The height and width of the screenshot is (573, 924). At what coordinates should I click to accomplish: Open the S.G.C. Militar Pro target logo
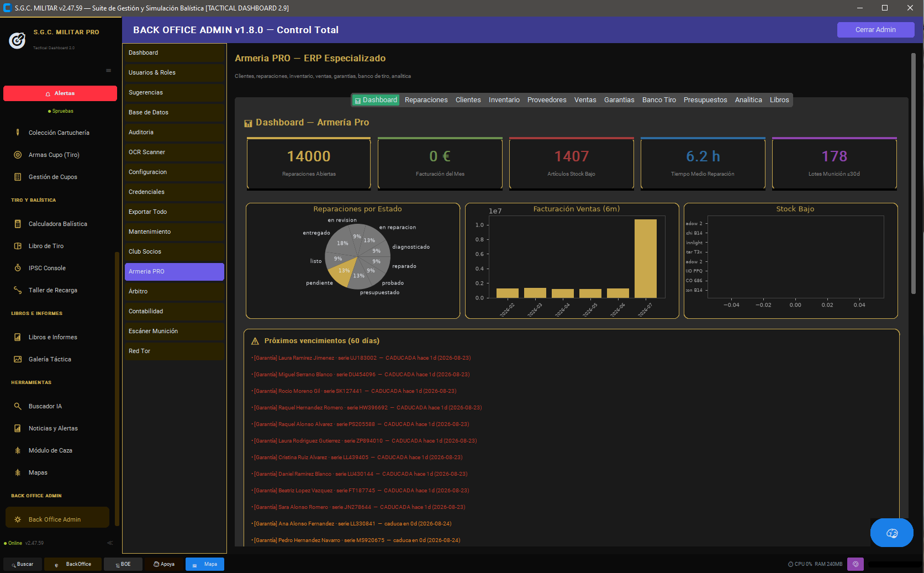(x=18, y=40)
